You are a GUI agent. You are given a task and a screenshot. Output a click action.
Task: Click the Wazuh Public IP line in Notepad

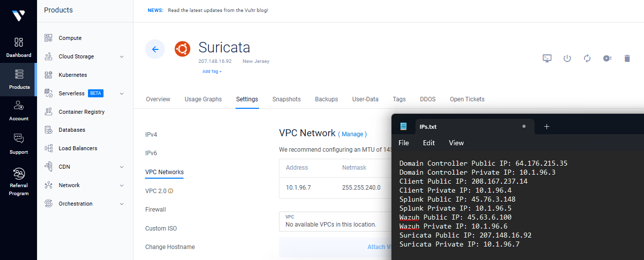pyautogui.click(x=455, y=217)
